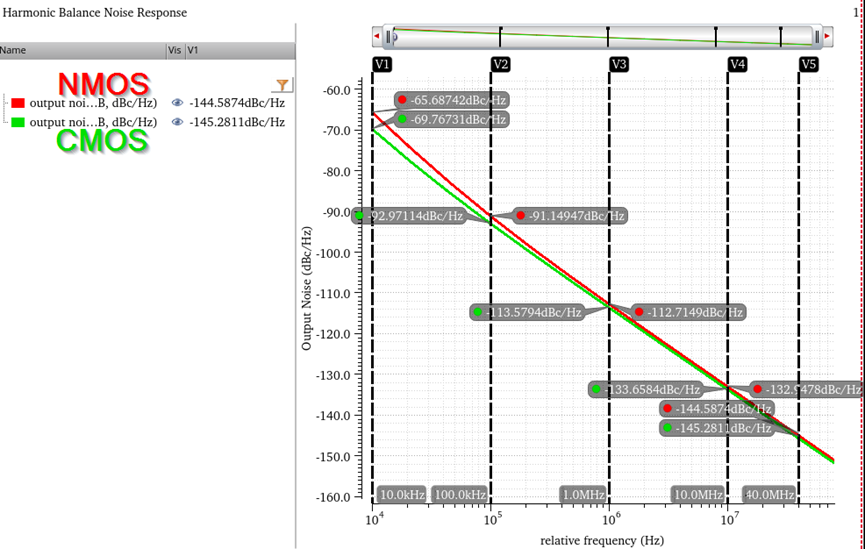Screen dimensions: 865x549
Task: Click the 1.0MHz marker frequency label
Action: (x=584, y=495)
